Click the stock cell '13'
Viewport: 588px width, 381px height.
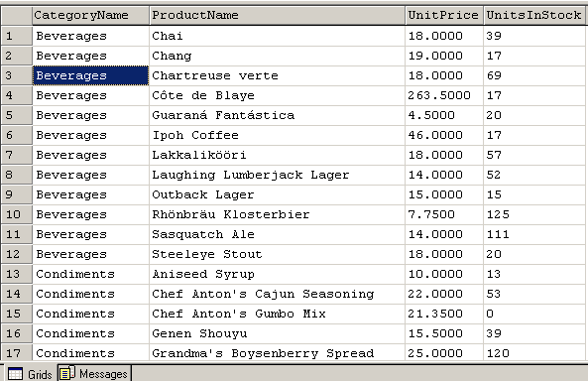534,274
